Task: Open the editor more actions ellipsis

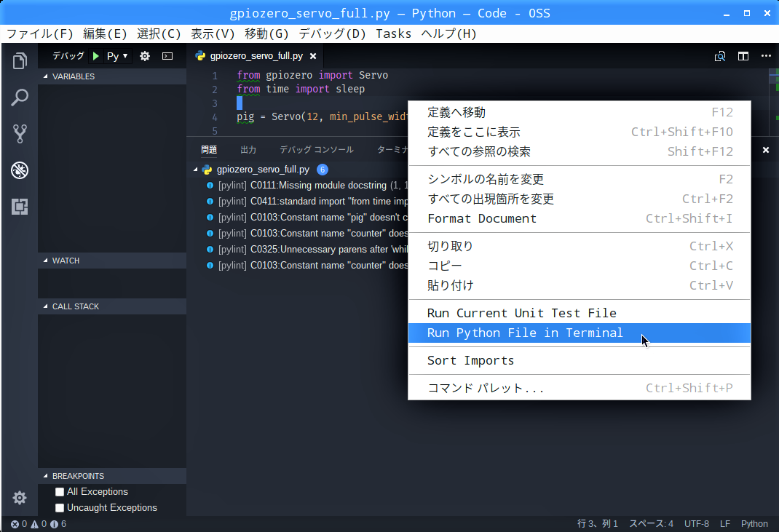Action: pyautogui.click(x=766, y=55)
